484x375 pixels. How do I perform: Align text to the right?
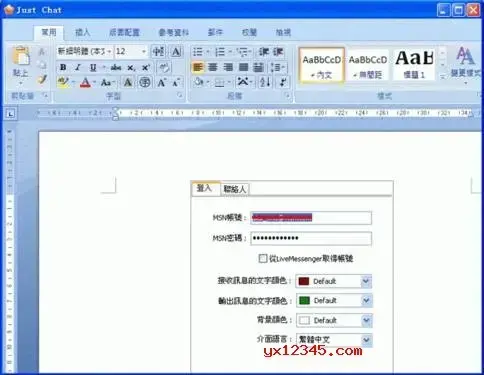pyautogui.click(x=228, y=67)
